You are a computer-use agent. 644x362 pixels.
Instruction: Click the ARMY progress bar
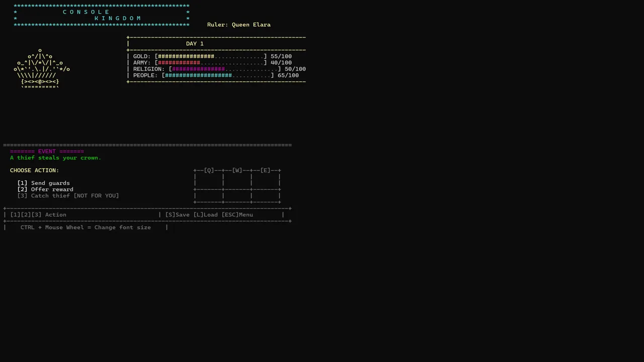click(x=211, y=63)
